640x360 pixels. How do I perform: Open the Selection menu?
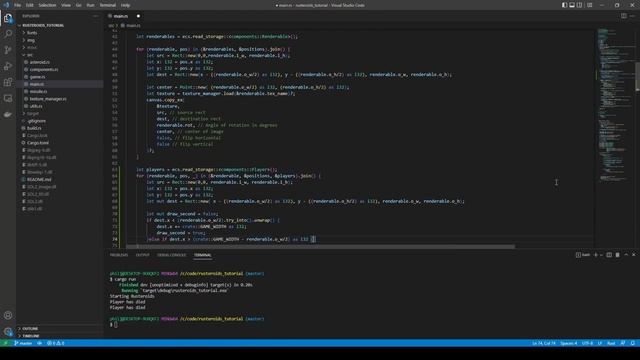(47, 5)
